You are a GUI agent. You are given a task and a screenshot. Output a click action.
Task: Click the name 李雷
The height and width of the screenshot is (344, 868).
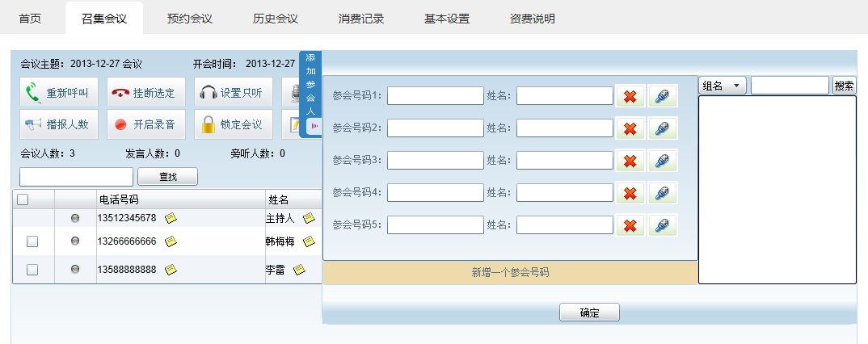click(x=275, y=270)
